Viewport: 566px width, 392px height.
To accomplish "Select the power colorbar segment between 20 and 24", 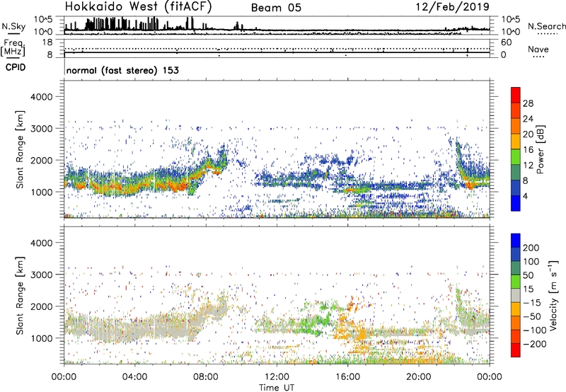I will pos(516,127).
